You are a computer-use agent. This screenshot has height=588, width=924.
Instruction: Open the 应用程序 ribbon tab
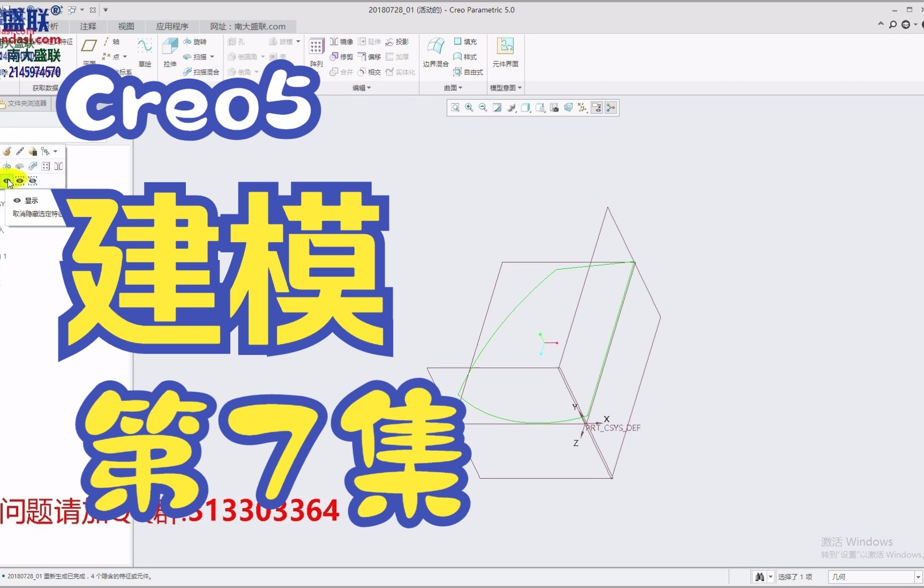coord(172,26)
